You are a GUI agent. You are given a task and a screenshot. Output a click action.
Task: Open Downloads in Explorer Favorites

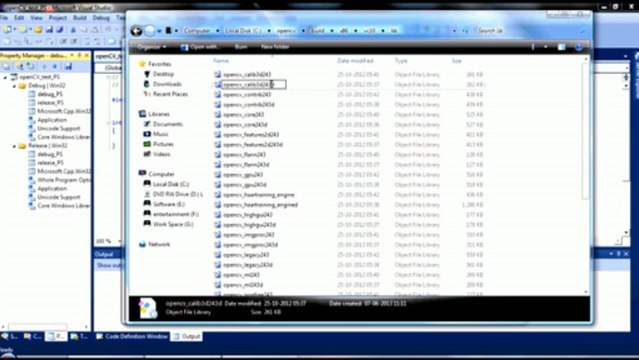click(x=167, y=84)
